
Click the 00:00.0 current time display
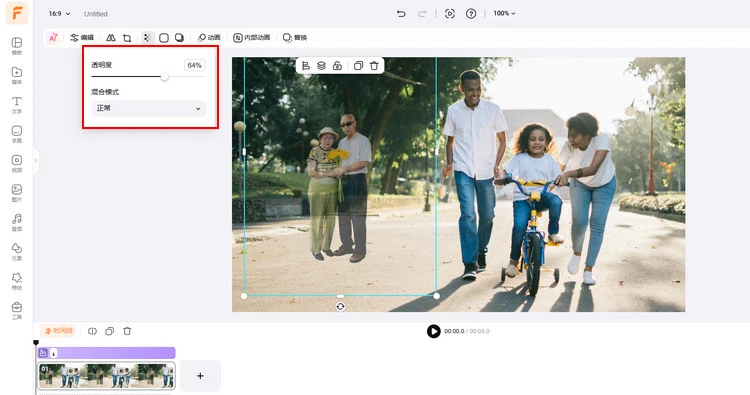coord(454,331)
